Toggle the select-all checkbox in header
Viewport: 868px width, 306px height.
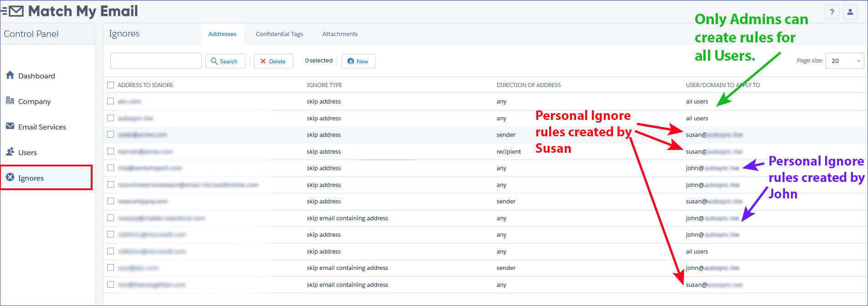111,85
